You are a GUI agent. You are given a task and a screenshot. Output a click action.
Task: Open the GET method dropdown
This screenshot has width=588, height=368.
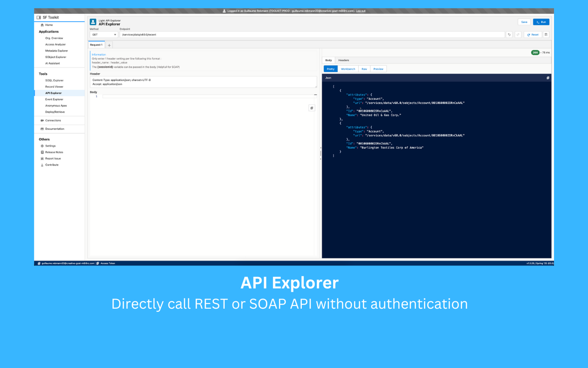(103, 34)
